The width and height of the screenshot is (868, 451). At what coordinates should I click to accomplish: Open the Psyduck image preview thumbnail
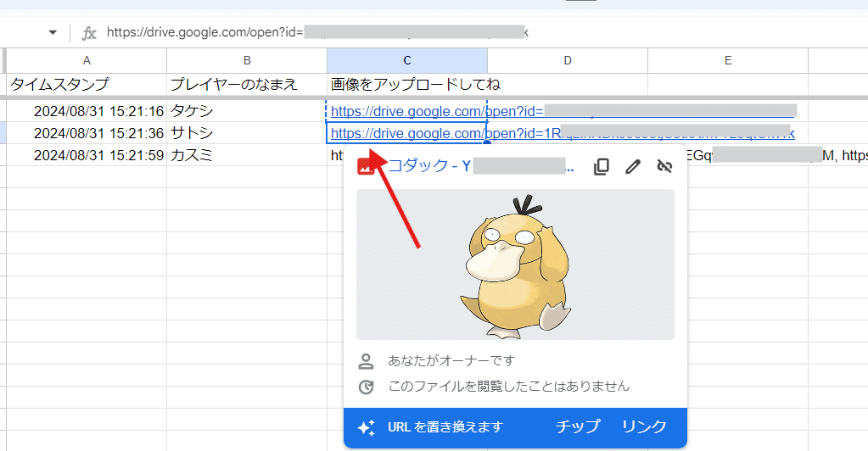515,264
